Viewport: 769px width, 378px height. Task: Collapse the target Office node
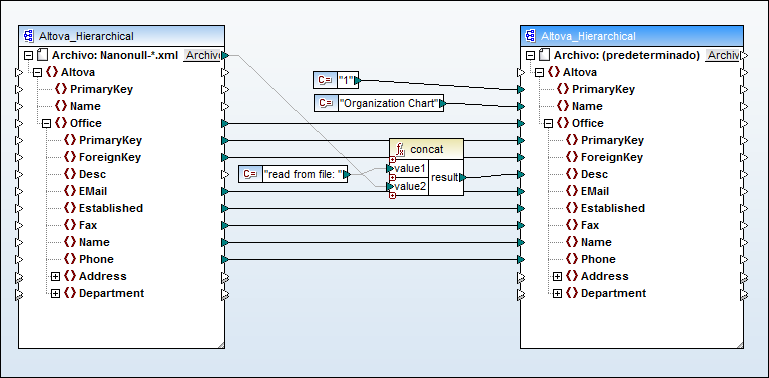[549, 124]
